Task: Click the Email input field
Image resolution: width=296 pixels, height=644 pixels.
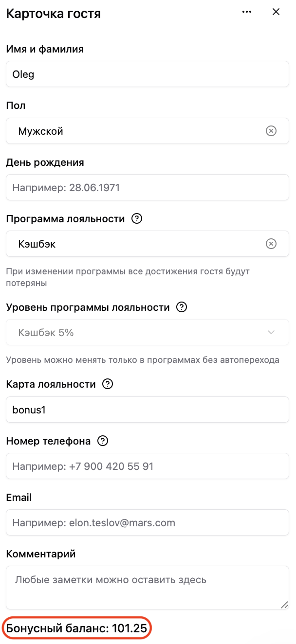Action: 148,523
